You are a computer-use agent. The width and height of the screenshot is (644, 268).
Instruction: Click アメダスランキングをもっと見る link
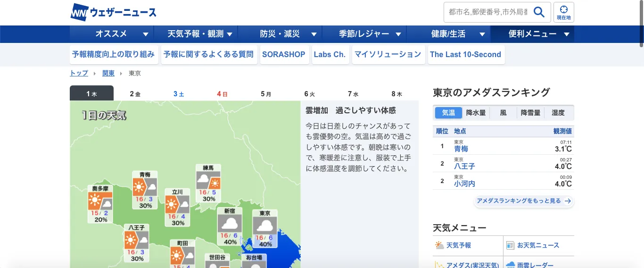point(523,201)
